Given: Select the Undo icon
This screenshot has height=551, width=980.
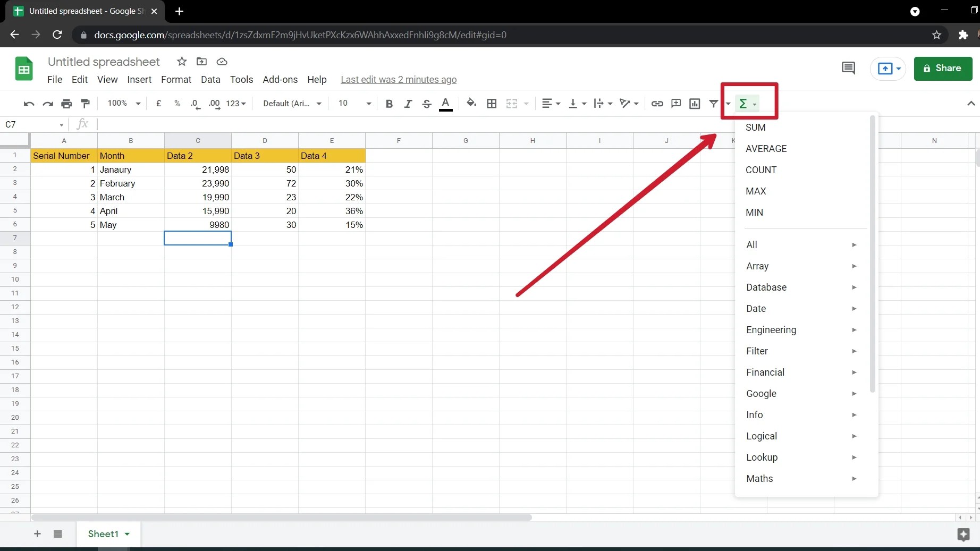Looking at the screenshot, I should click(28, 104).
